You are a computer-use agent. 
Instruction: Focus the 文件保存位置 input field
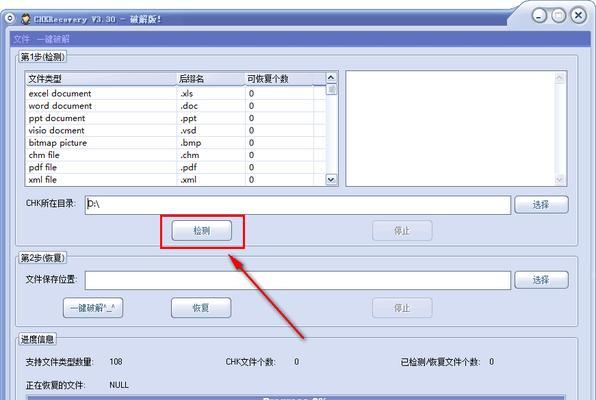[x=298, y=280]
